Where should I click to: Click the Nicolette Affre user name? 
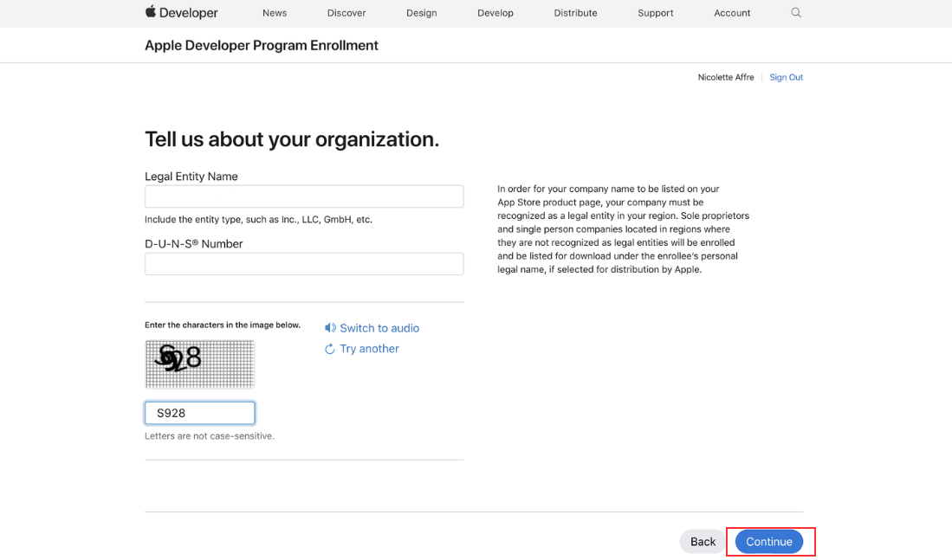tap(726, 77)
